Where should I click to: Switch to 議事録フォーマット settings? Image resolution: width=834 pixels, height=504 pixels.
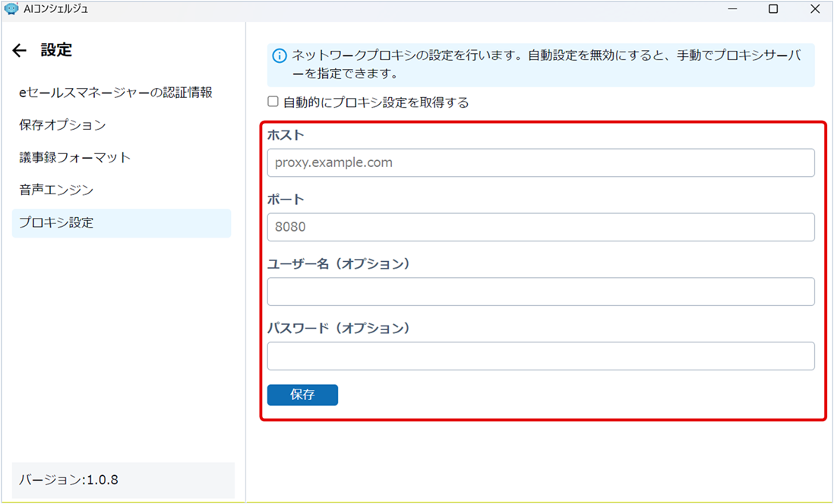pyautogui.click(x=75, y=158)
